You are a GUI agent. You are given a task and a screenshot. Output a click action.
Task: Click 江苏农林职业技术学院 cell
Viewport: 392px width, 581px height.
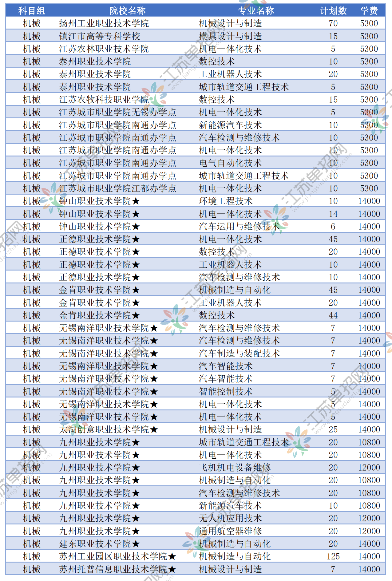104,49
